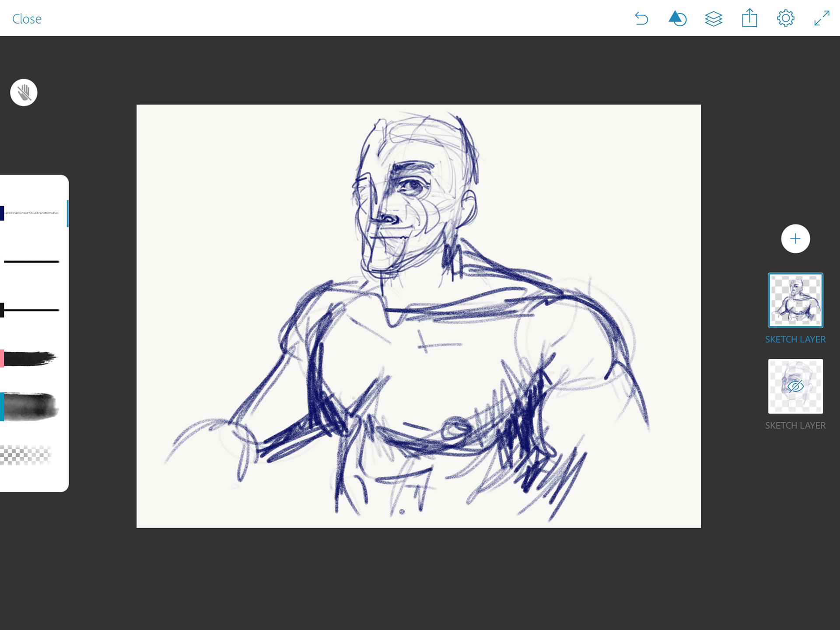Add a new layer with plus button
The width and height of the screenshot is (840, 630).
(x=795, y=239)
